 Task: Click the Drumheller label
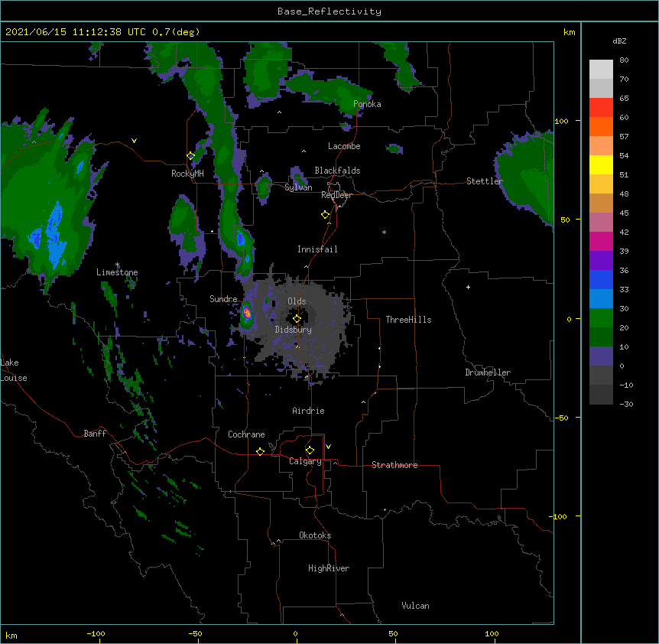pyautogui.click(x=488, y=372)
